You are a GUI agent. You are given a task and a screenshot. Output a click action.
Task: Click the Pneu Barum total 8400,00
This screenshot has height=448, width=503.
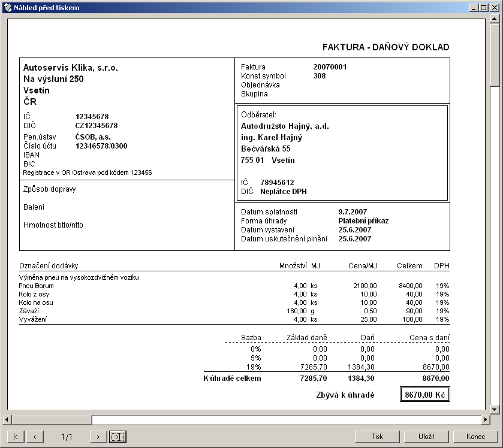(410, 286)
